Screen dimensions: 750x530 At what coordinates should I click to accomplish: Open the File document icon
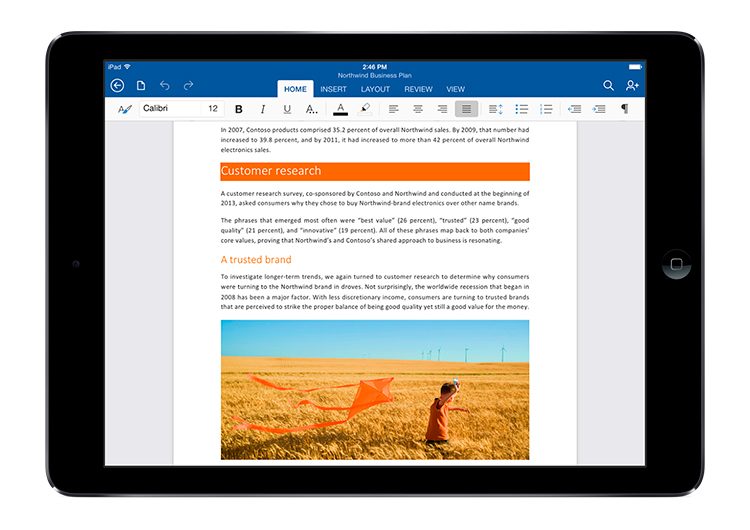coord(141,86)
